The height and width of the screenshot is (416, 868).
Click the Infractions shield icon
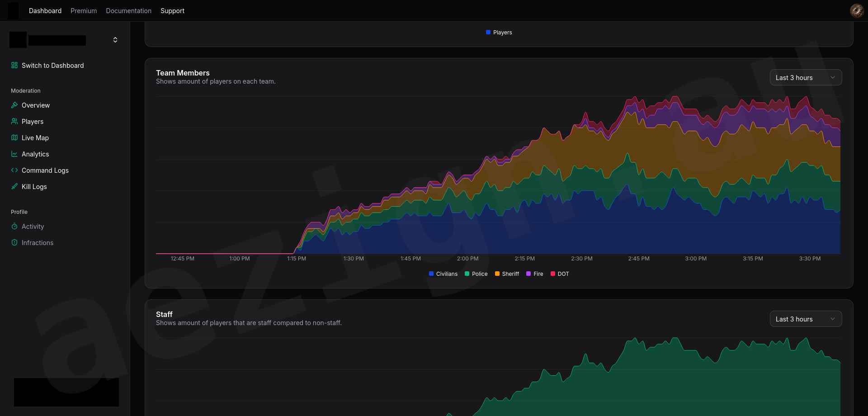(14, 243)
